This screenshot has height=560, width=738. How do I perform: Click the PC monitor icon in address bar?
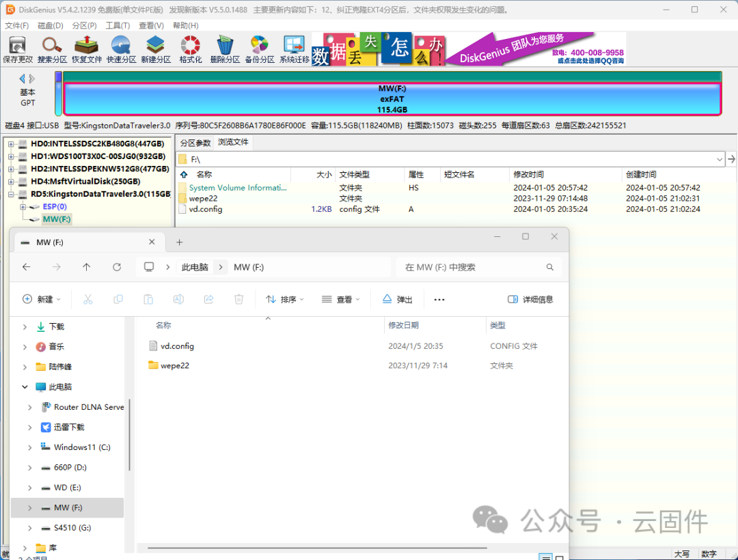coord(149,267)
